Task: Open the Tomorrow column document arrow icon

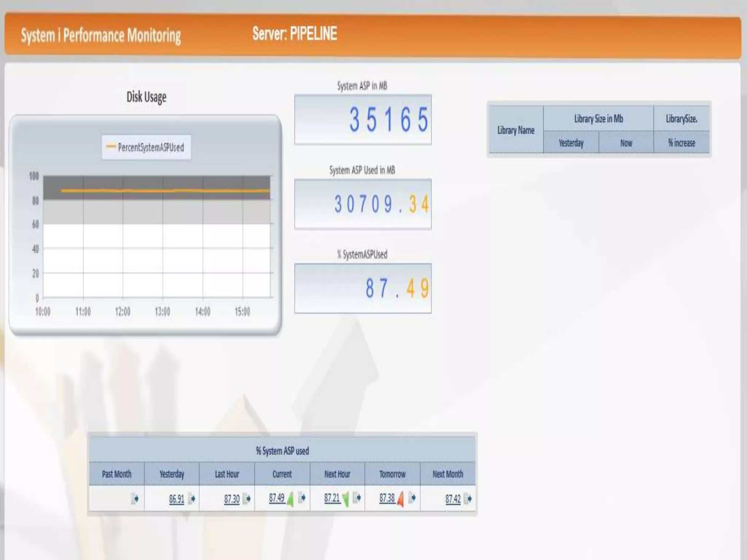Action: (412, 498)
